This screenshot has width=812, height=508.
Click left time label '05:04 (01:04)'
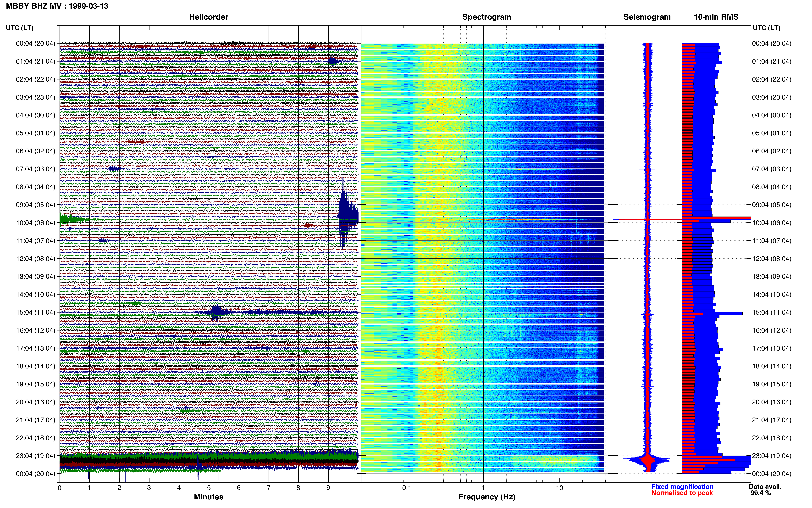(36, 133)
